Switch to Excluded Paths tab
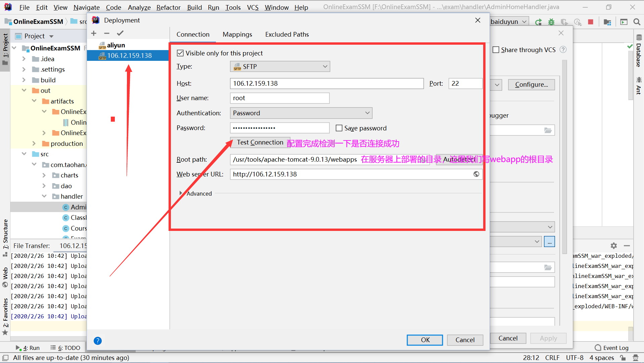 (x=287, y=34)
